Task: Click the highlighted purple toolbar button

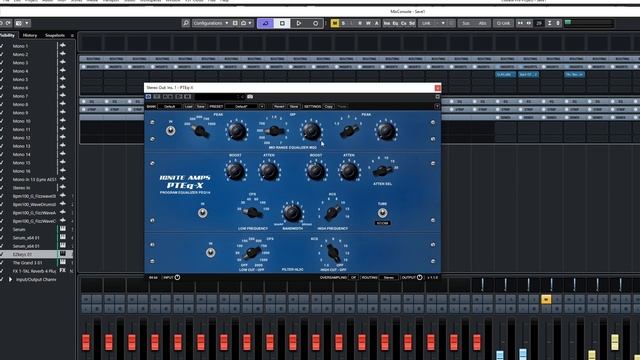Action: click(x=265, y=23)
